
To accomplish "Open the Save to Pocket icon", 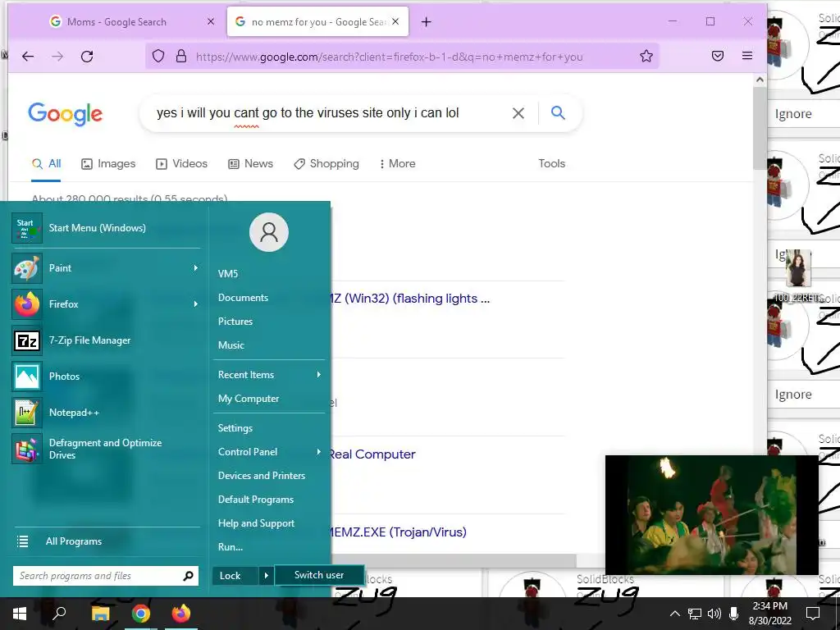I will pyautogui.click(x=718, y=57).
